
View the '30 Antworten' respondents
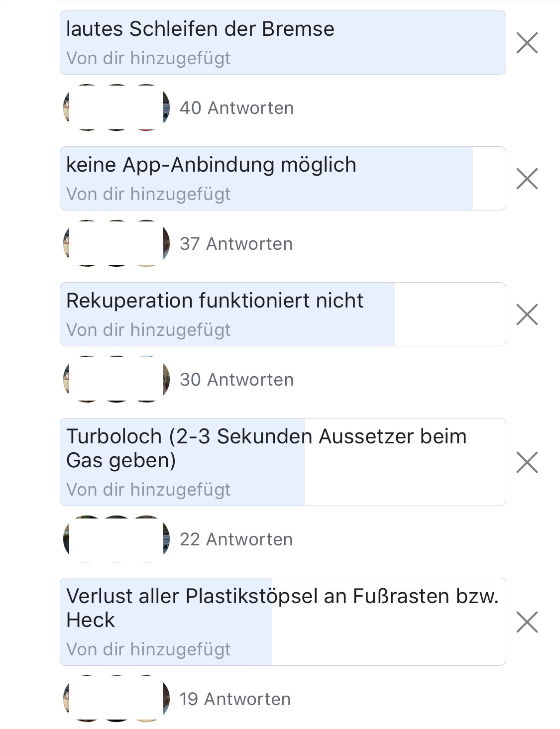coord(236,380)
